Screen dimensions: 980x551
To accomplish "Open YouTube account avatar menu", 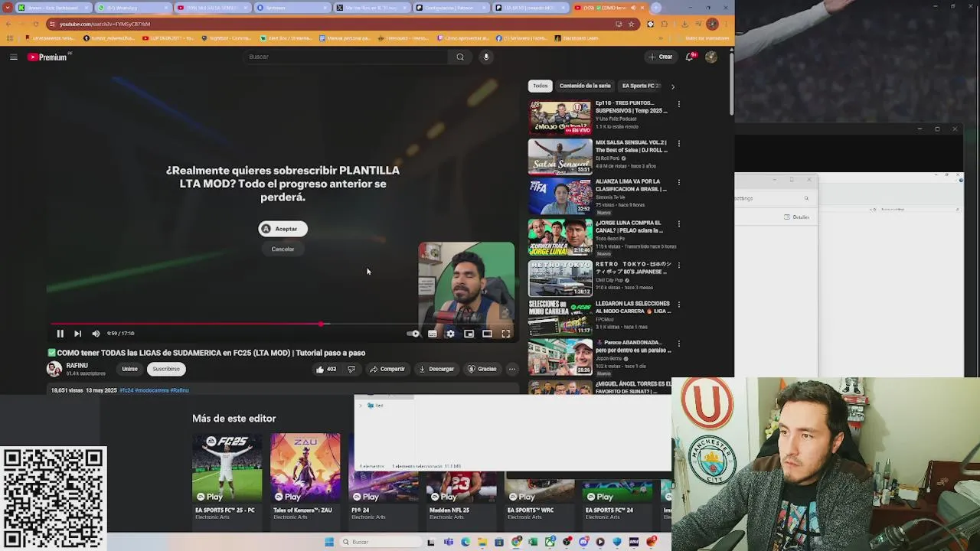I will [x=711, y=57].
